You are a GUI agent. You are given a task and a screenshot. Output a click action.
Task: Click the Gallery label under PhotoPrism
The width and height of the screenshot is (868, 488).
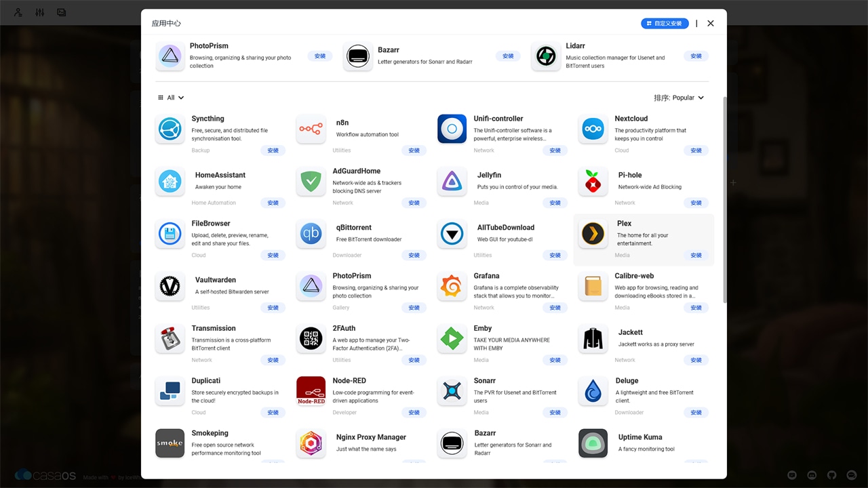pyautogui.click(x=341, y=308)
